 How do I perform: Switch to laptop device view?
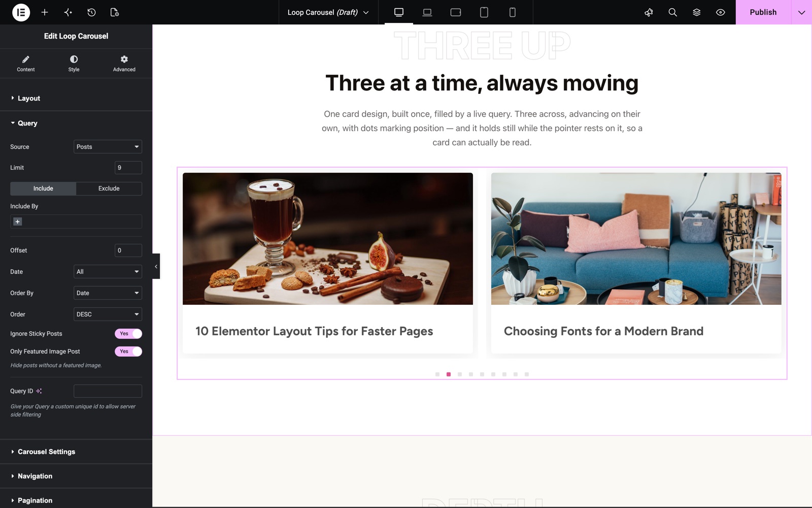click(427, 12)
